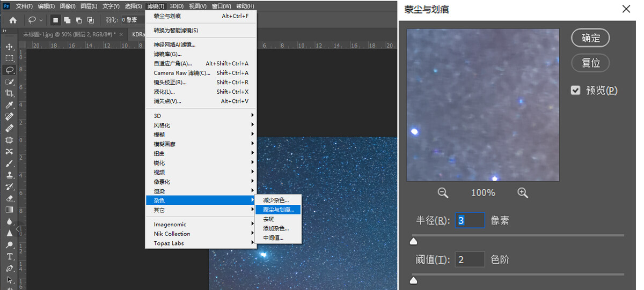Select the History Brush tool
The height and width of the screenshot is (290, 644).
pyautogui.click(x=9, y=186)
